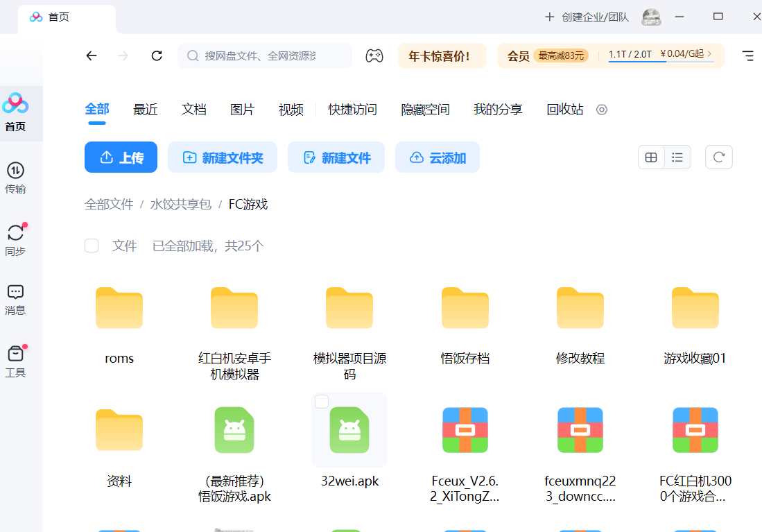Navigate to 水饺共享包 in breadcrumb
The image size is (762, 532).
click(x=181, y=204)
